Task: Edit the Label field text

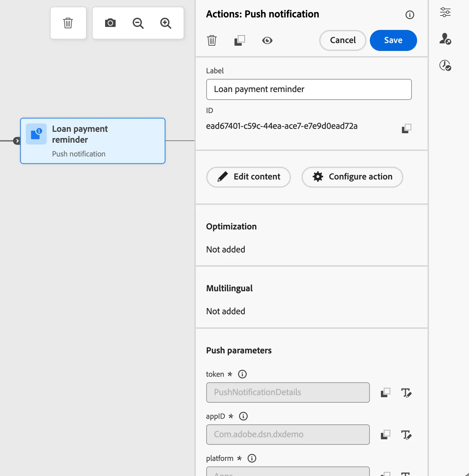Action: 309,89
